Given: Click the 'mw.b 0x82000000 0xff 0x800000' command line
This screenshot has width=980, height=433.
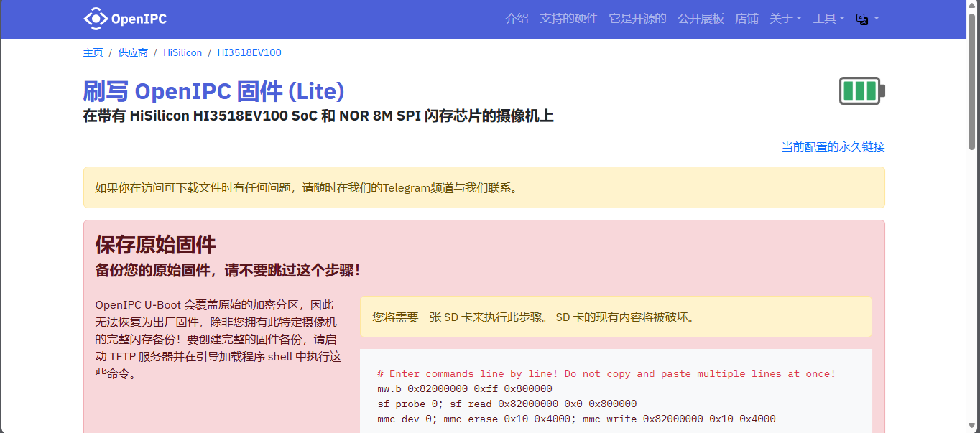Looking at the screenshot, I should click(465, 388).
